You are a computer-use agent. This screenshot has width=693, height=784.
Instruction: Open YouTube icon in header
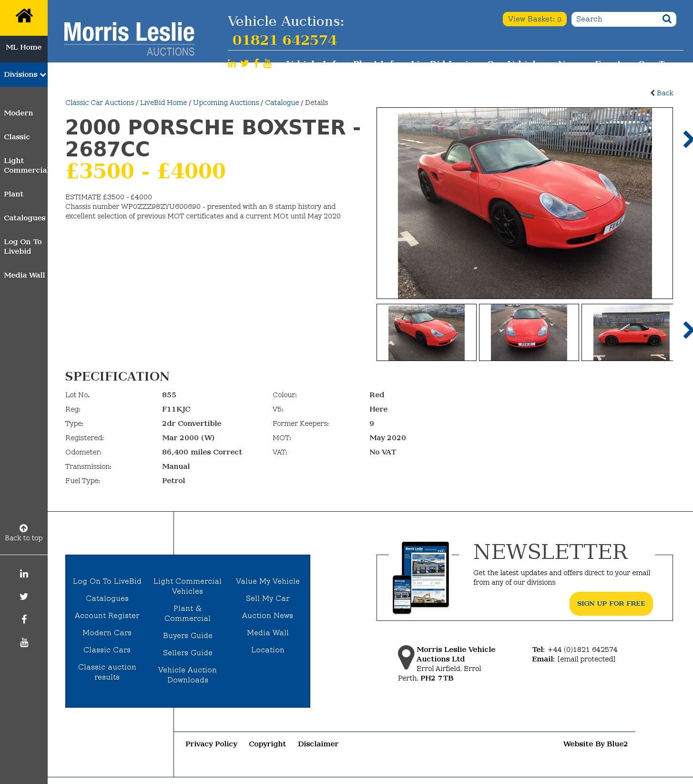pyautogui.click(x=267, y=63)
